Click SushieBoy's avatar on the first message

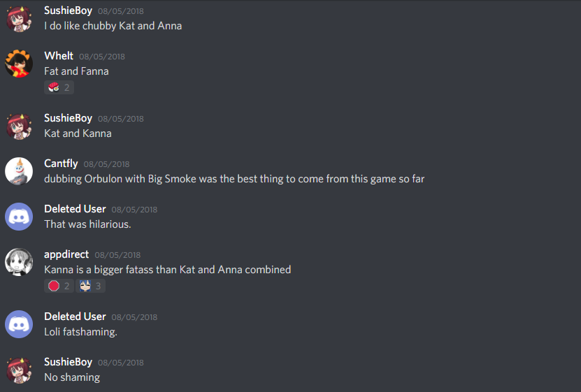point(19,18)
